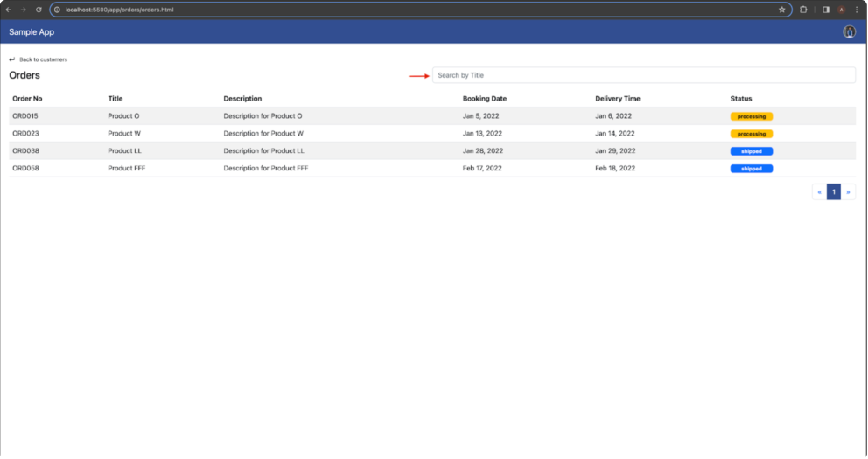Open the browser three-dot menu
The height and width of the screenshot is (459, 868).
tap(857, 10)
